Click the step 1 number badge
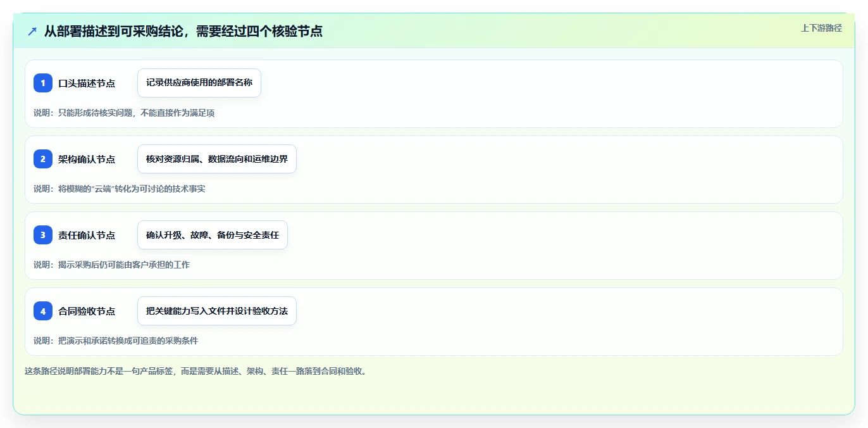The image size is (868, 428). click(43, 83)
